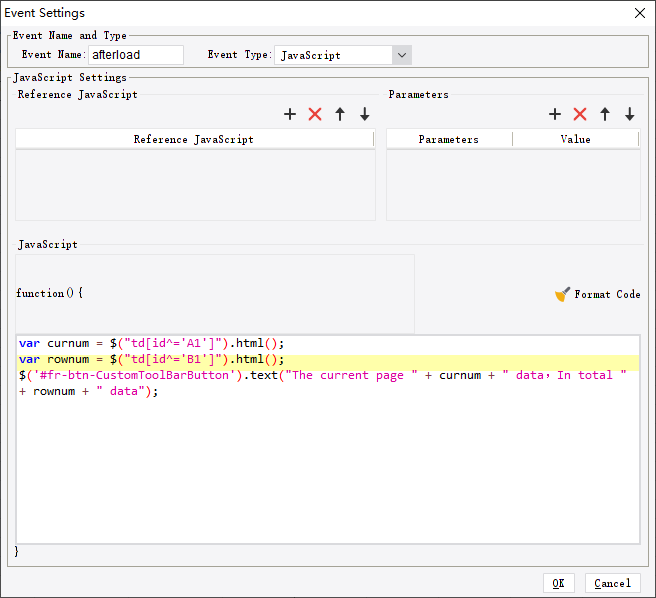The width and height of the screenshot is (656, 598).
Task: Close the Event Settings dialog
Action: 640,13
